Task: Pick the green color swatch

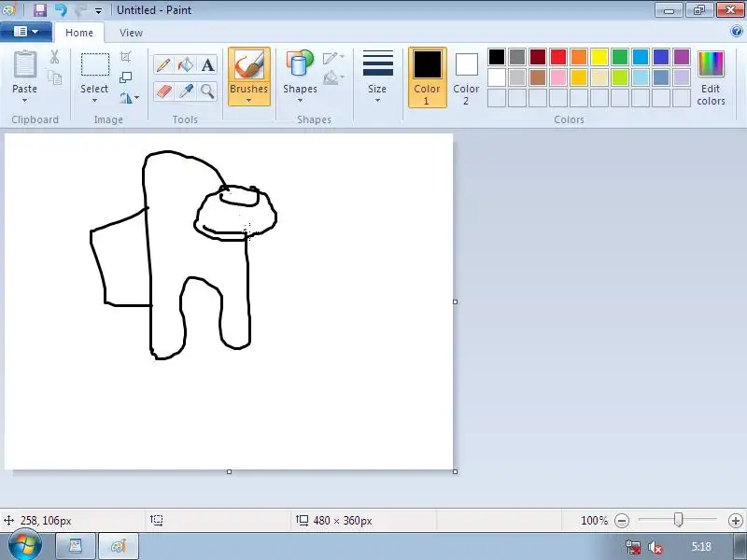Action: (x=620, y=57)
